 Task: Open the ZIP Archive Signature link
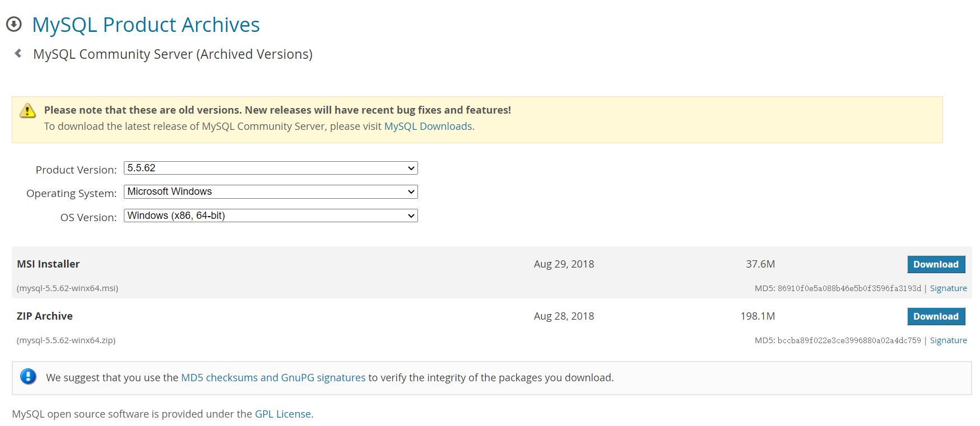[x=948, y=340]
